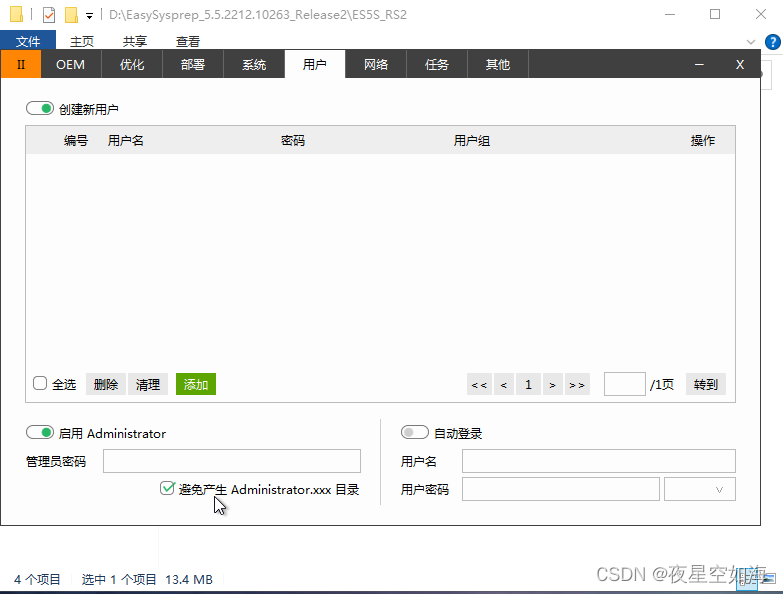This screenshot has width=783, height=594.
Task: Expand the Explorer ribbon chevron
Action: (x=751, y=42)
